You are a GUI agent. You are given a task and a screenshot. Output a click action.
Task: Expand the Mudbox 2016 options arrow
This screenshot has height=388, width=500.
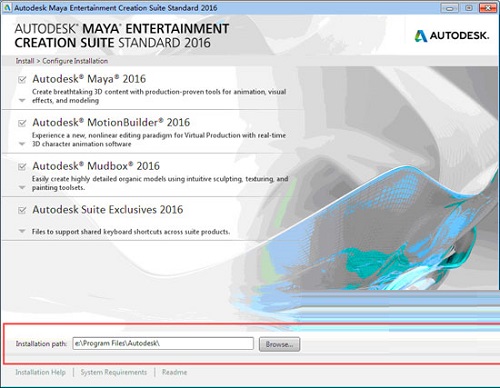click(x=22, y=188)
